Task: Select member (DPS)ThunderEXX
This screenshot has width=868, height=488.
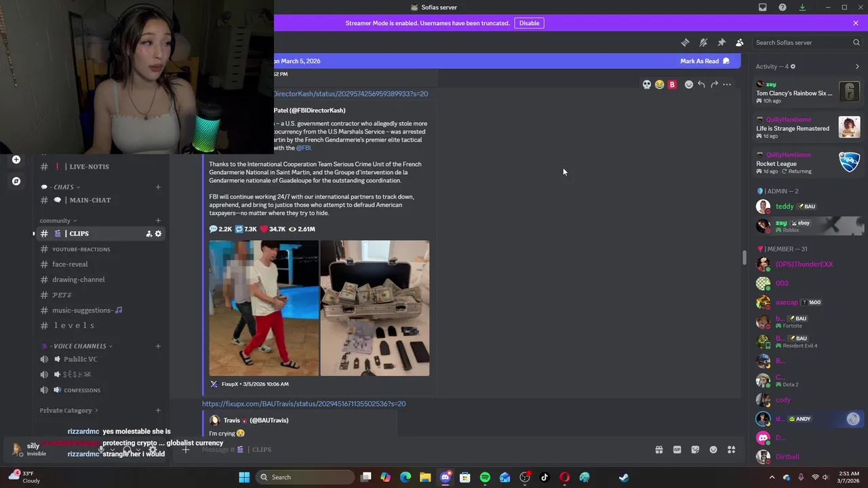Action: point(808,264)
